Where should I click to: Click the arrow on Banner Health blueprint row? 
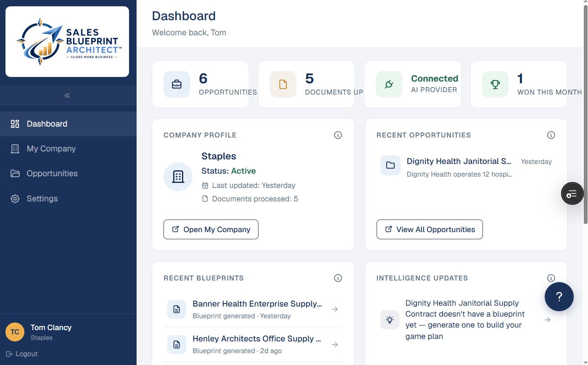335,309
